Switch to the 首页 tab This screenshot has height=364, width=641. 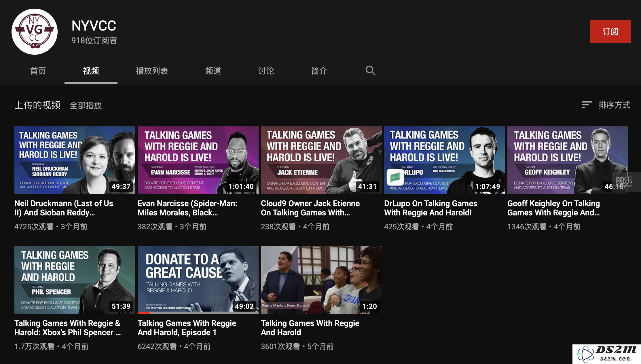(38, 71)
